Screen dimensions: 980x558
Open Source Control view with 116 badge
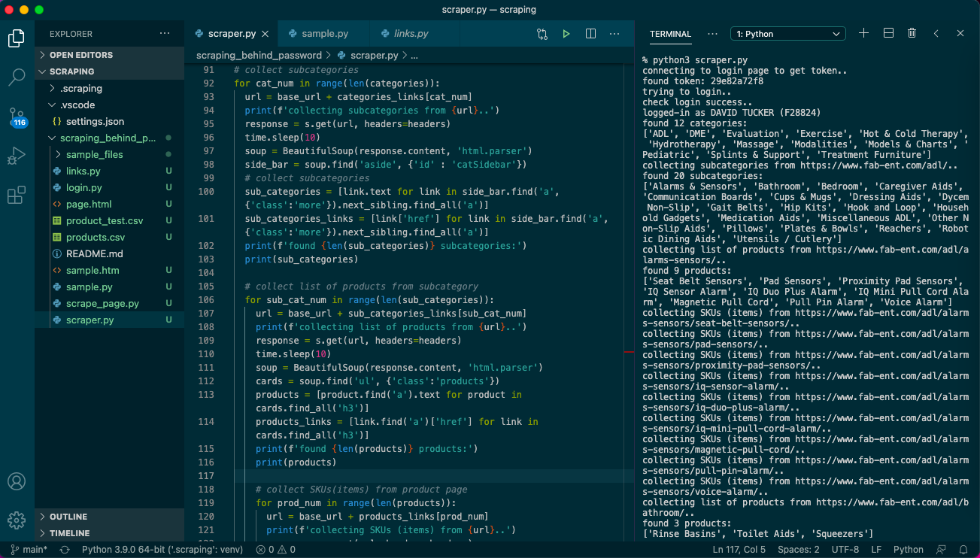coord(17,117)
